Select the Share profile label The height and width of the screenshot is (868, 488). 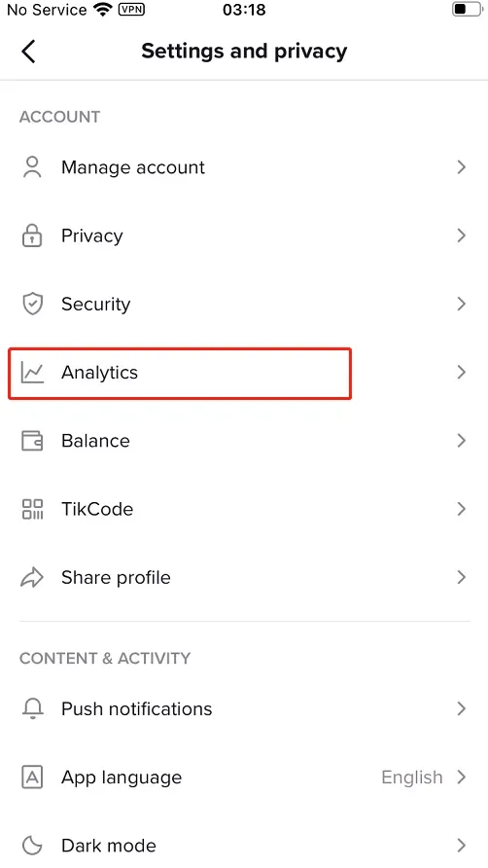click(116, 577)
